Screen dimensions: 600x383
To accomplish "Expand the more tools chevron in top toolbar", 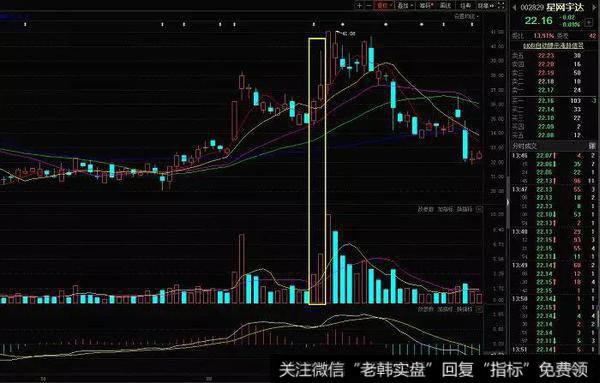I will tap(492, 5).
